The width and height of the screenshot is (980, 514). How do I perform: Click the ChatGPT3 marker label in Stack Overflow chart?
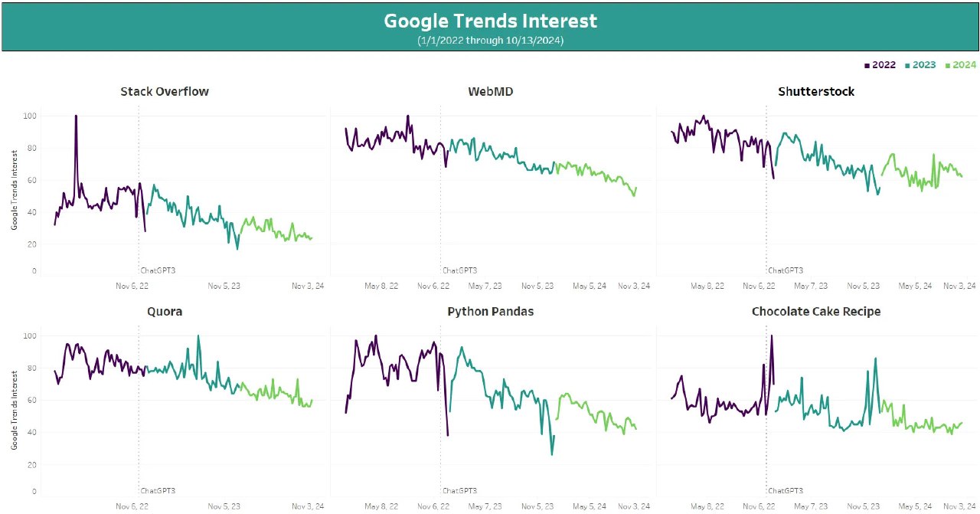tap(158, 270)
